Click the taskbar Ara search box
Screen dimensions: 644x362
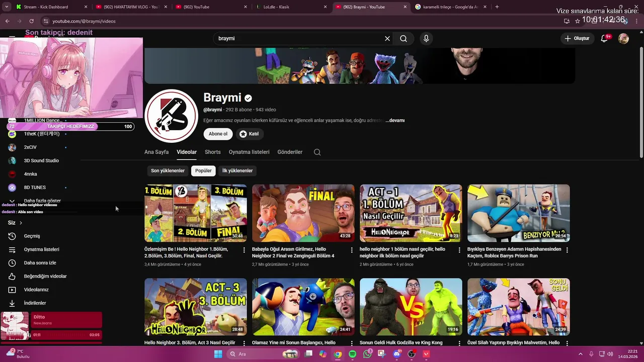coord(263,354)
